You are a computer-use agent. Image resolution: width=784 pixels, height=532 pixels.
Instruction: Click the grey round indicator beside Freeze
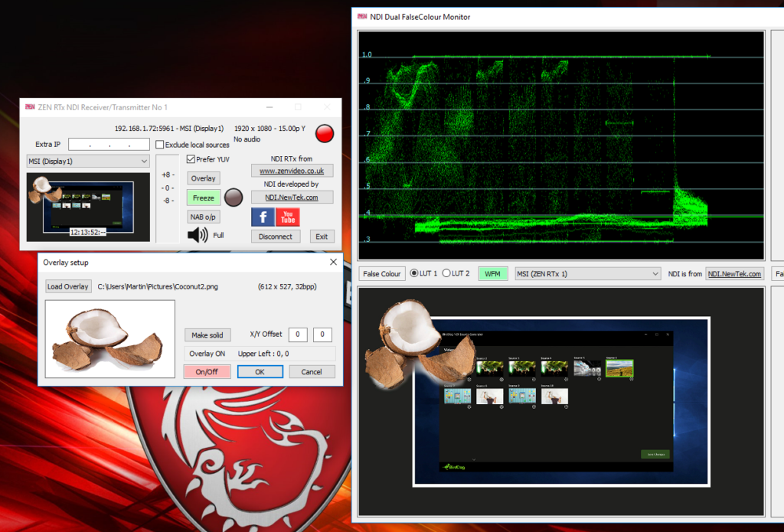pos(234,197)
